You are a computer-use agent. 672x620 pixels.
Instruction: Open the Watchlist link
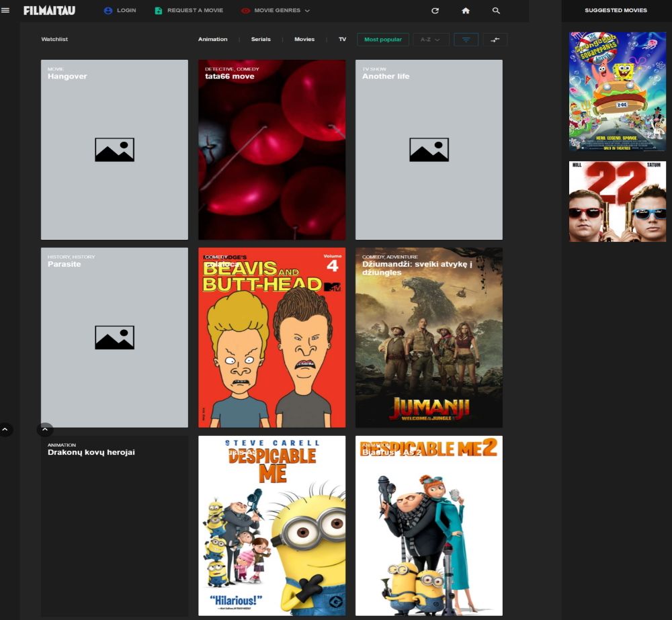(x=54, y=39)
